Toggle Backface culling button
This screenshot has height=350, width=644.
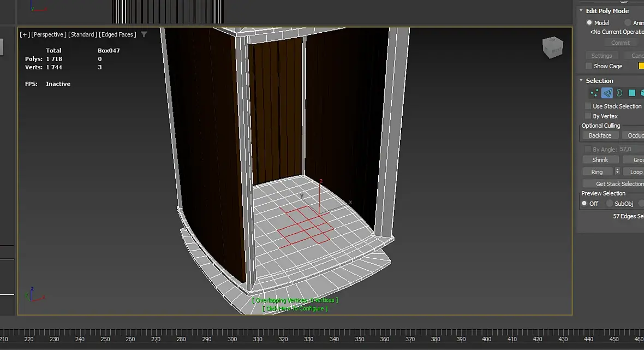coord(600,135)
